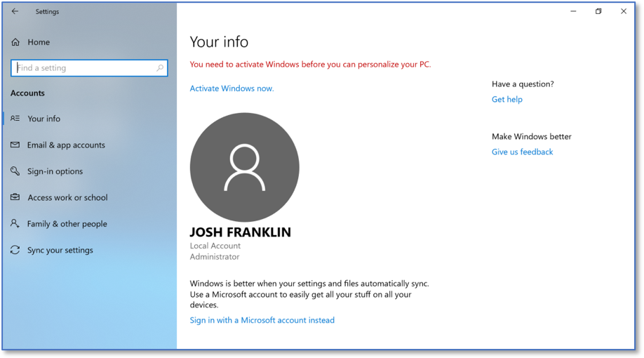Click the Home house icon
Screen dimensions: 644x358
click(15, 42)
